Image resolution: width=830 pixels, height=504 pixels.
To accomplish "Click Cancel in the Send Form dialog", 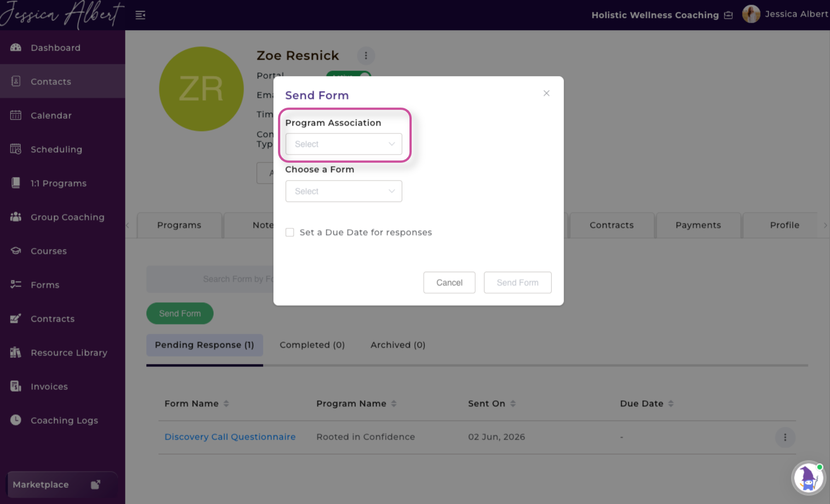I will [449, 282].
